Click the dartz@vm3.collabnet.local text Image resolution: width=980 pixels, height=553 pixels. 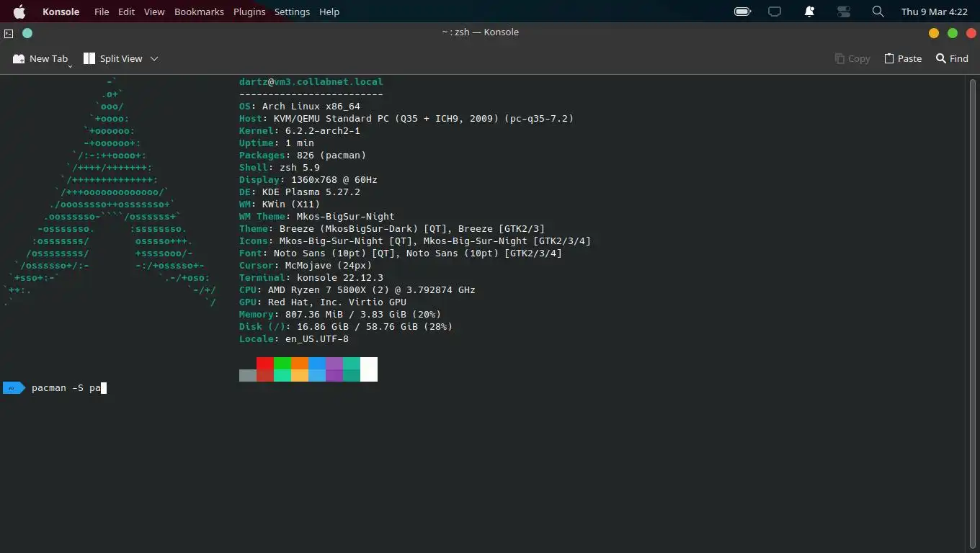click(311, 81)
